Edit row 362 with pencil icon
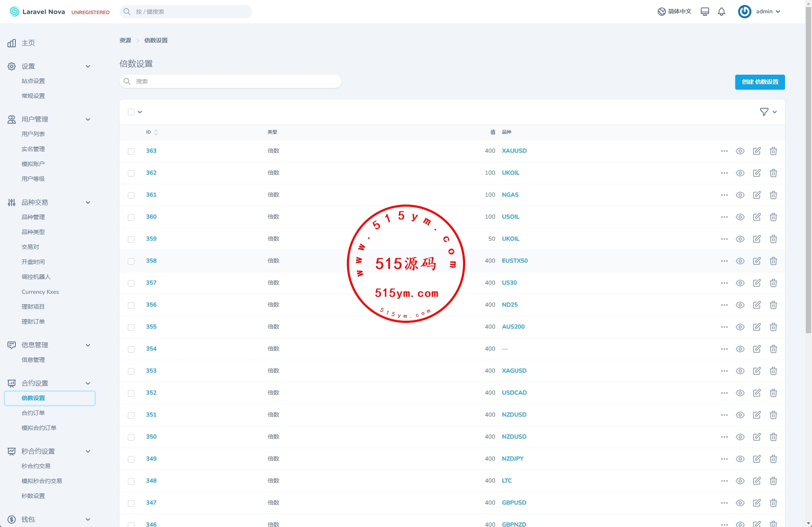 coord(757,173)
